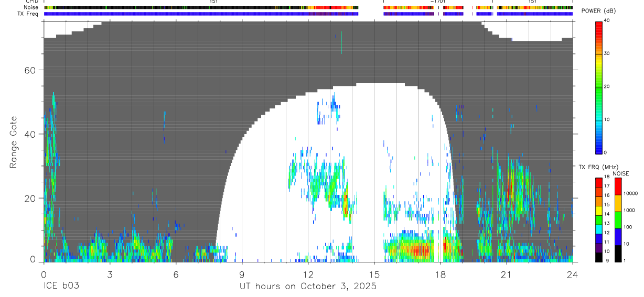Click x-axis tick label '3'
This screenshot has width=644, height=297.
tap(110, 274)
